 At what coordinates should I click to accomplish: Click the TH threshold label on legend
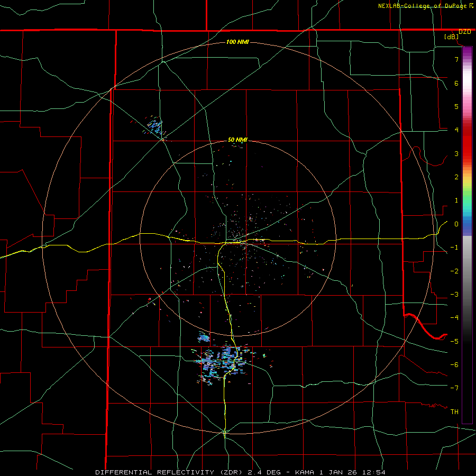454,412
